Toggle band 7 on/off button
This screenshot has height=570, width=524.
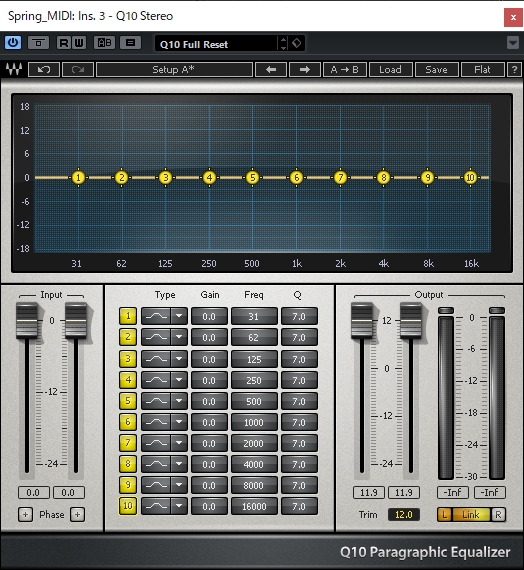128,443
